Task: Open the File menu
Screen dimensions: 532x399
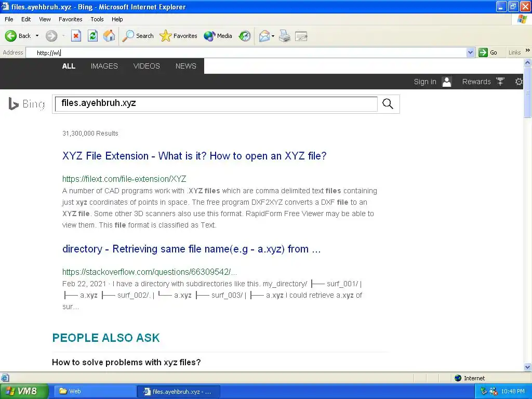Action: [9, 19]
